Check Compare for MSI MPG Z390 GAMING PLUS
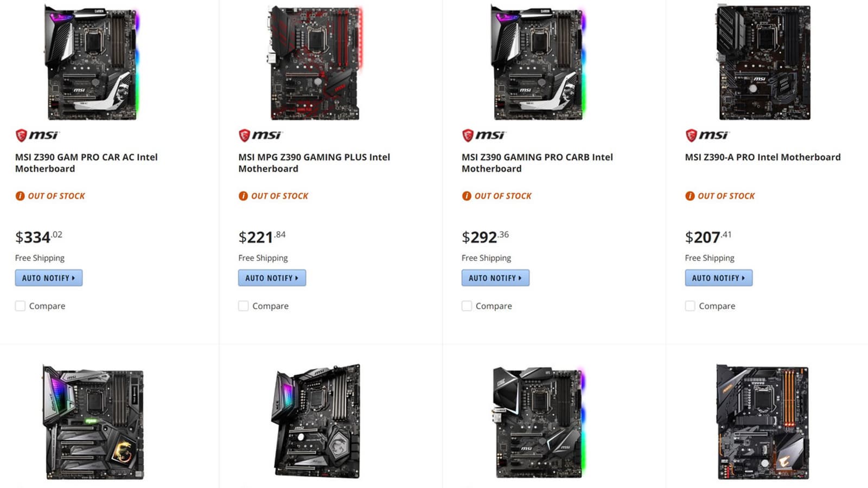This screenshot has height=488, width=868. click(244, 306)
